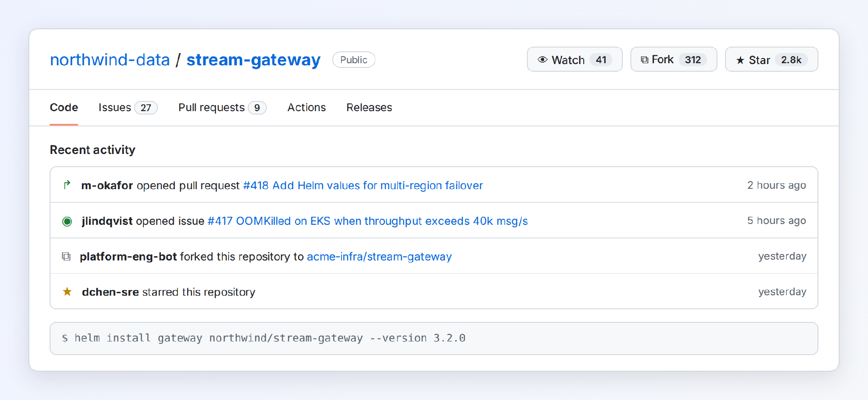Click the dchen-sre username
The height and width of the screenshot is (400, 868).
(x=110, y=292)
